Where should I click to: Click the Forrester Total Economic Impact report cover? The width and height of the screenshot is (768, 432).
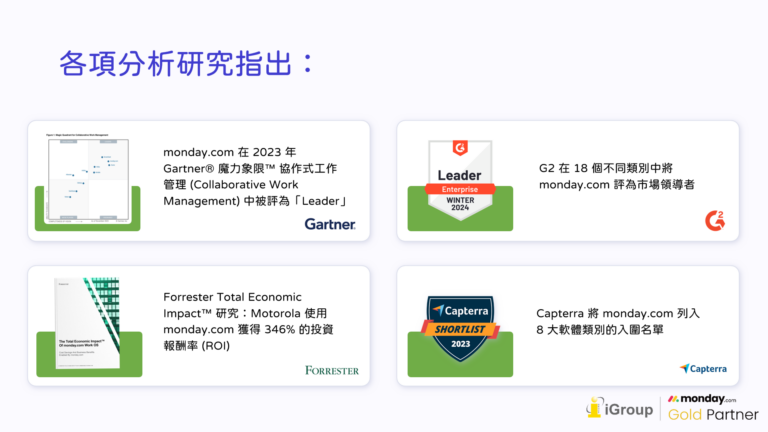88,323
